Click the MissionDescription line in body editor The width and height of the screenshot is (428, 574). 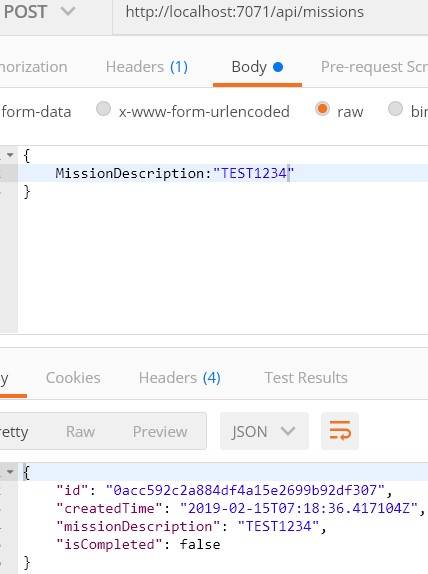pyautogui.click(x=223, y=173)
